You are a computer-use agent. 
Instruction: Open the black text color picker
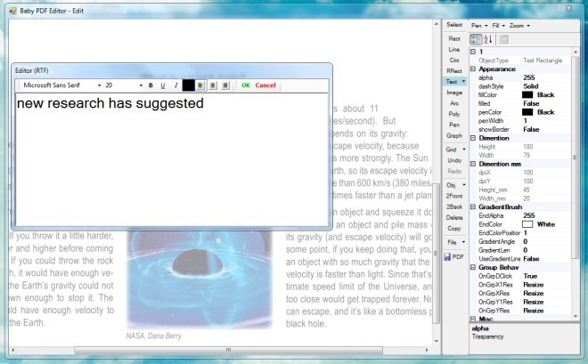coord(189,85)
